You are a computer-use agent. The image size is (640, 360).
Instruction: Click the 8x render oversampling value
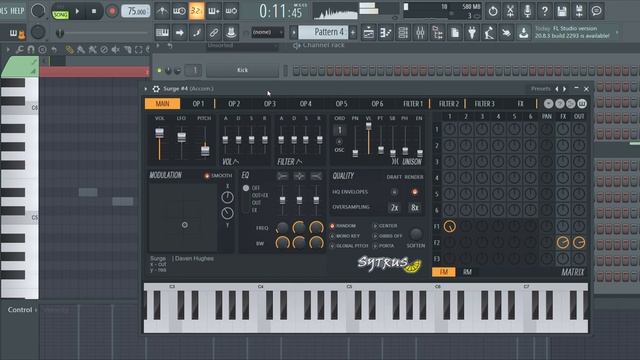pos(415,208)
